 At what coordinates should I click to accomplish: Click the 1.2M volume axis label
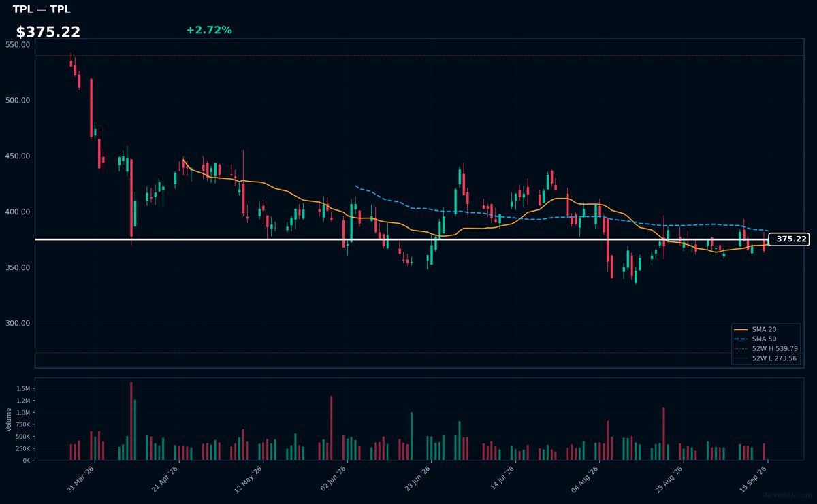coord(23,401)
